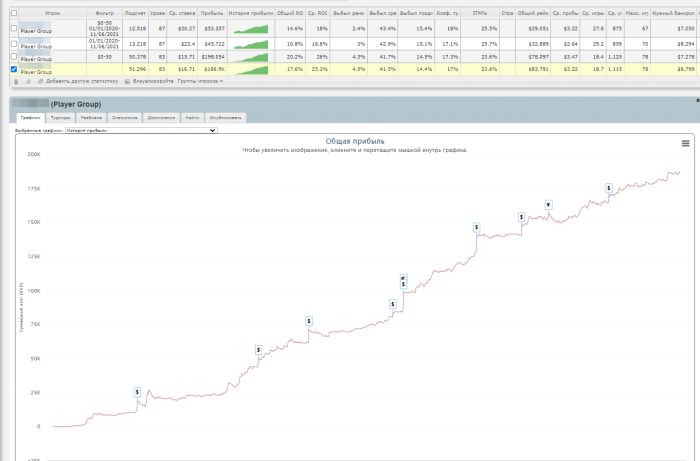Open the chart hamburger menu

click(x=685, y=143)
